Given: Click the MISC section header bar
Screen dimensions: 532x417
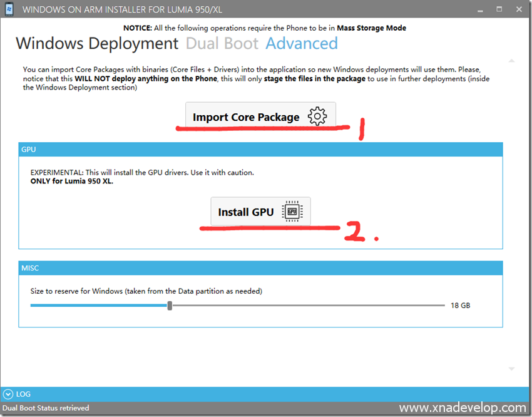Looking at the screenshot, I should 260,268.
